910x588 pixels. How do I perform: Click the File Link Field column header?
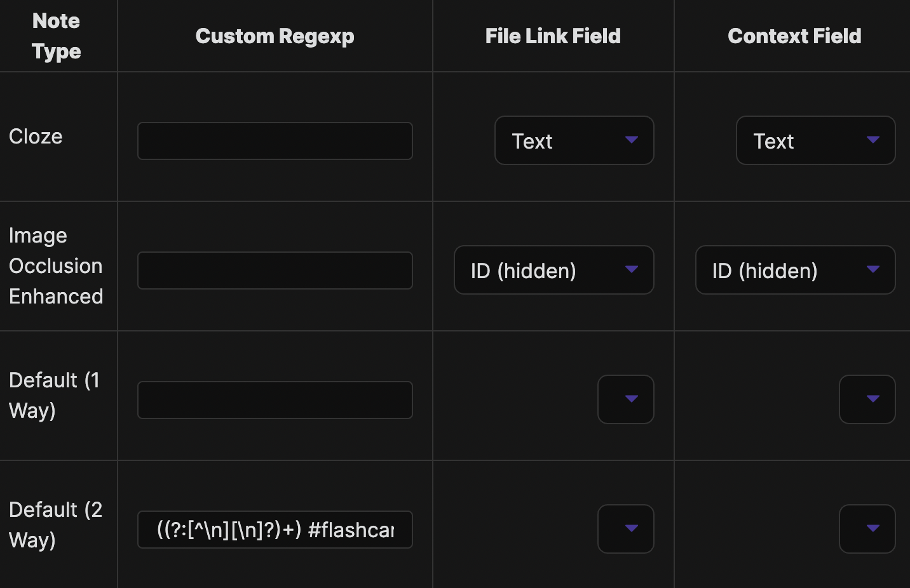tap(553, 36)
